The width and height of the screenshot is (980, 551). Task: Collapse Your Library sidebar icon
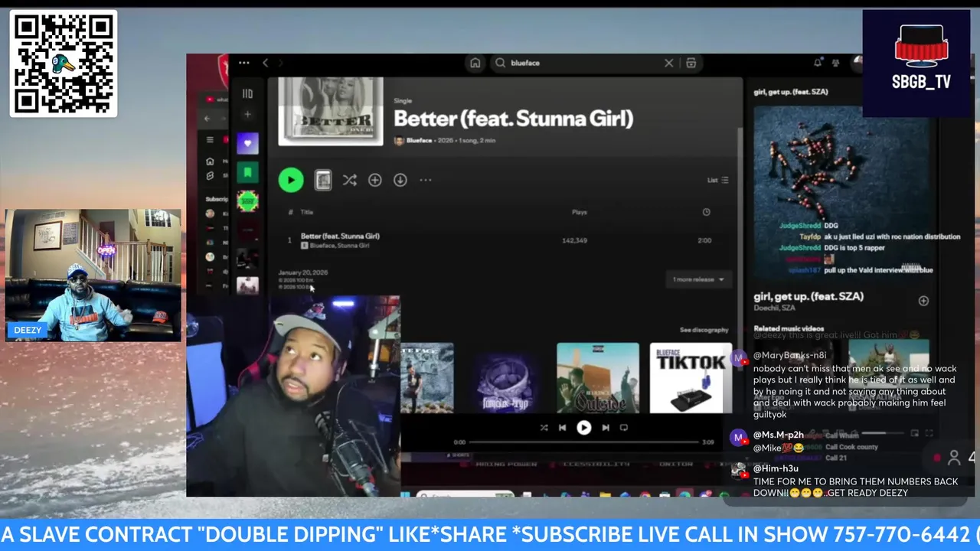[x=247, y=93]
